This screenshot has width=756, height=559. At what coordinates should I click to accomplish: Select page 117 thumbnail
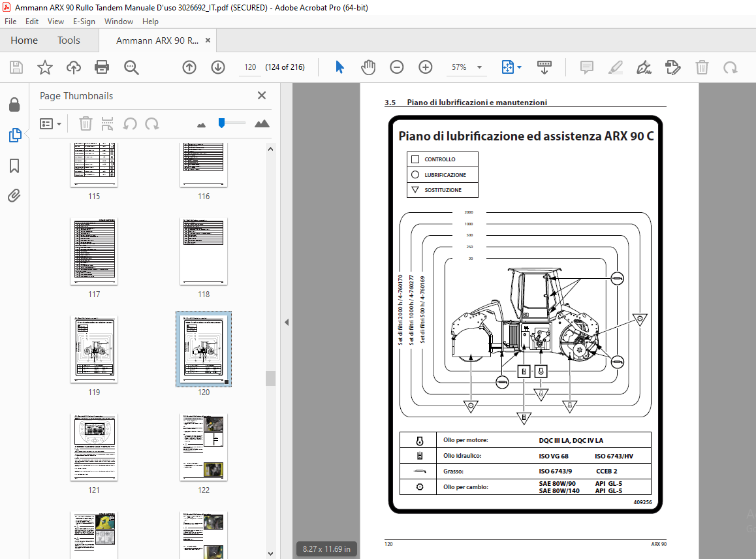tap(94, 251)
